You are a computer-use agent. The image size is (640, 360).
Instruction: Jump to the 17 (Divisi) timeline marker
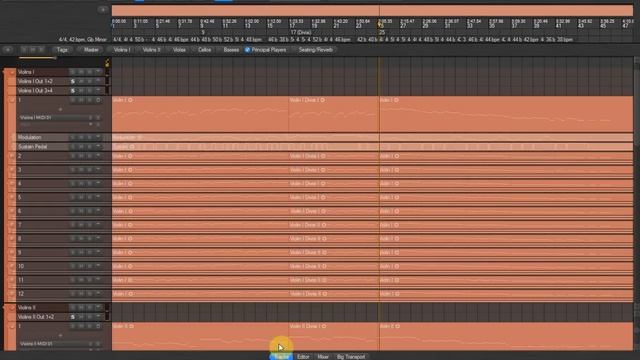301,32
